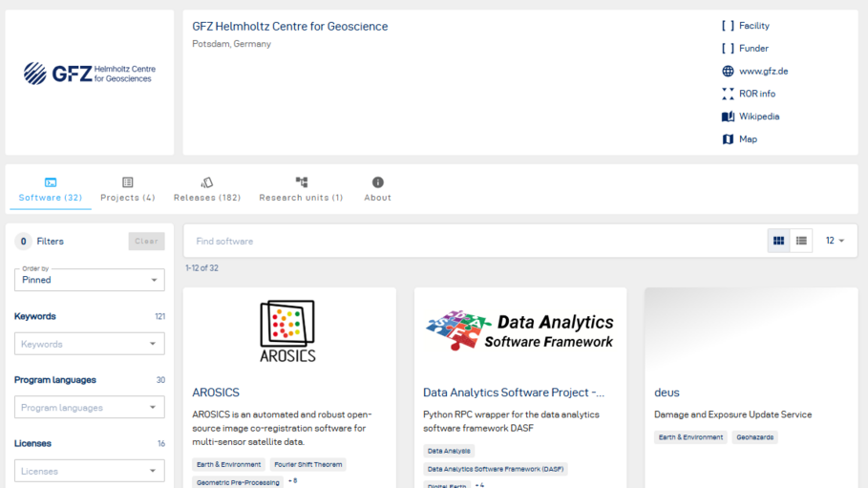Screen dimensions: 868x488
Task: Click the Software tab terminal icon
Action: [51, 182]
